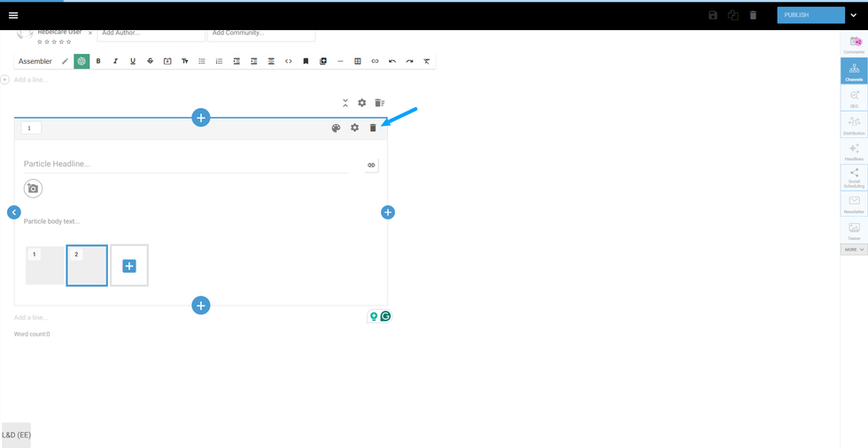Toggle underline formatting
Screen dimensions: 868x448
133,61
